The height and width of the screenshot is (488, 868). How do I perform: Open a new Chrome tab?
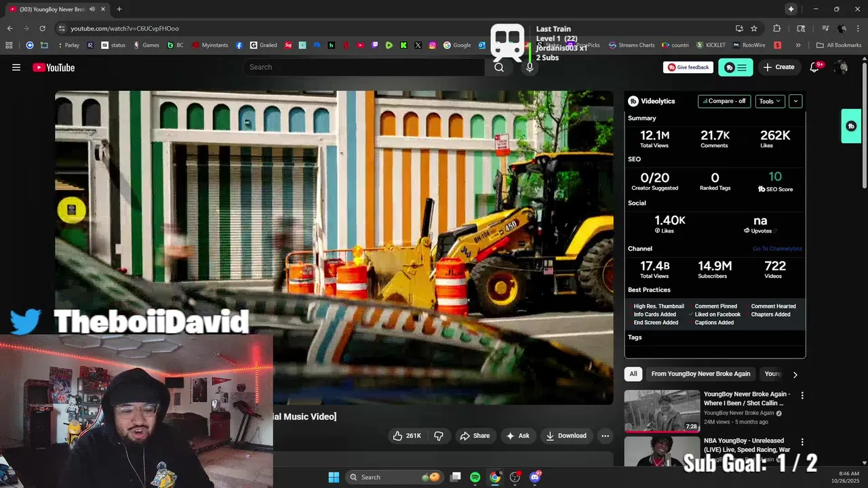pyautogui.click(x=119, y=9)
